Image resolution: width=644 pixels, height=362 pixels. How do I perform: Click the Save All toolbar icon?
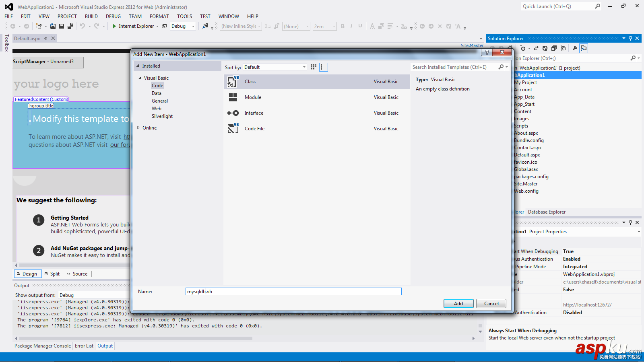(70, 26)
